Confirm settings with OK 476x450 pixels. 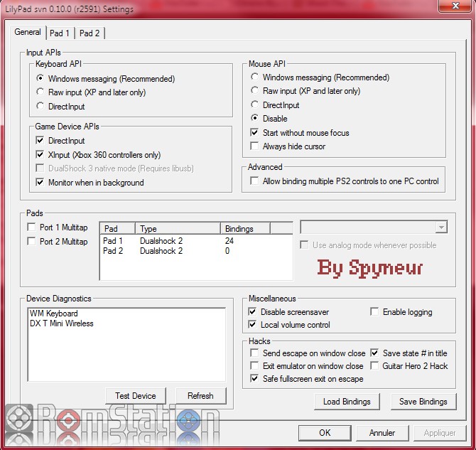pyautogui.click(x=325, y=433)
